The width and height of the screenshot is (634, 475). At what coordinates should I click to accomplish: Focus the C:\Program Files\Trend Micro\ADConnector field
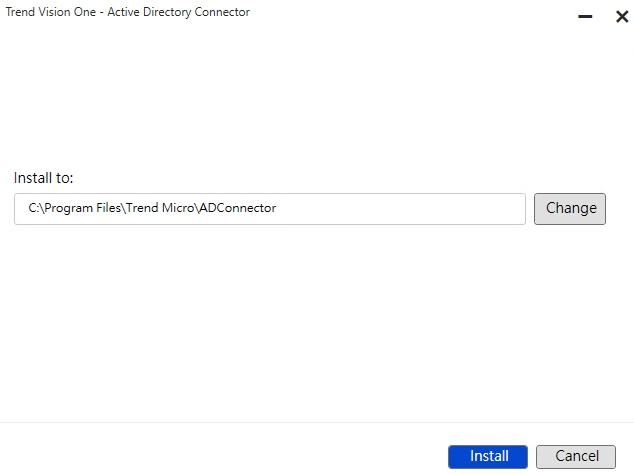(270, 209)
